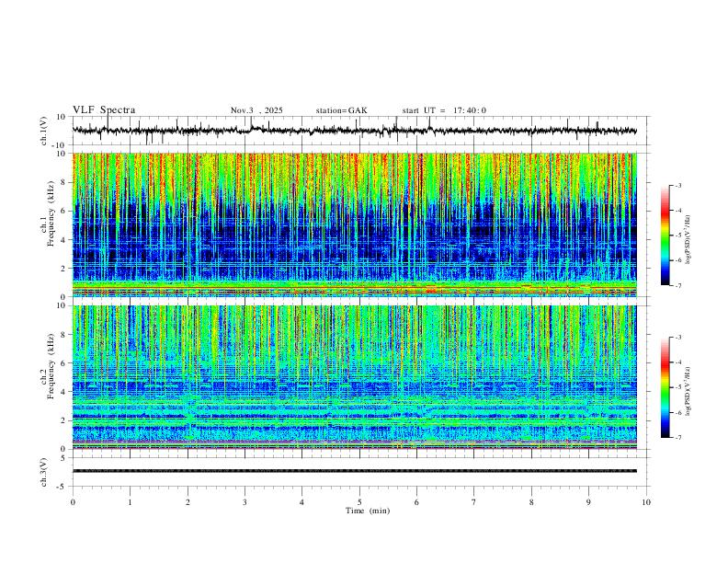Click time axis tick label "4"

pyautogui.click(x=302, y=502)
